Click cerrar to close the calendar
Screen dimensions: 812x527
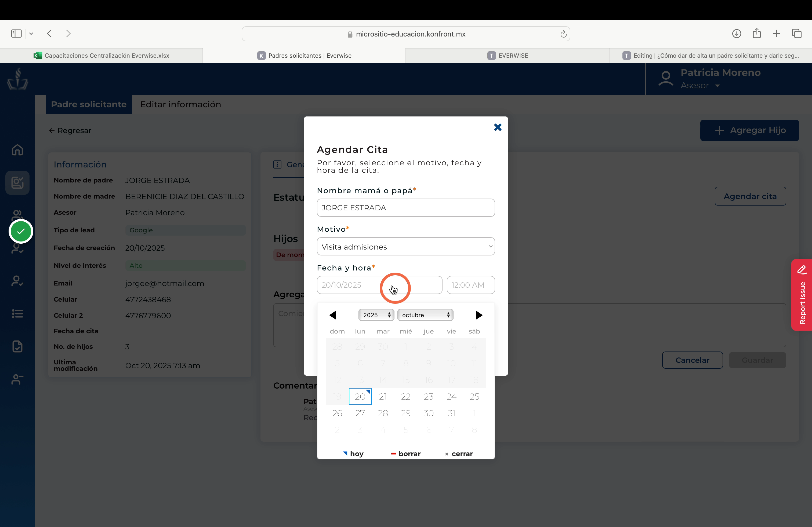pos(459,454)
